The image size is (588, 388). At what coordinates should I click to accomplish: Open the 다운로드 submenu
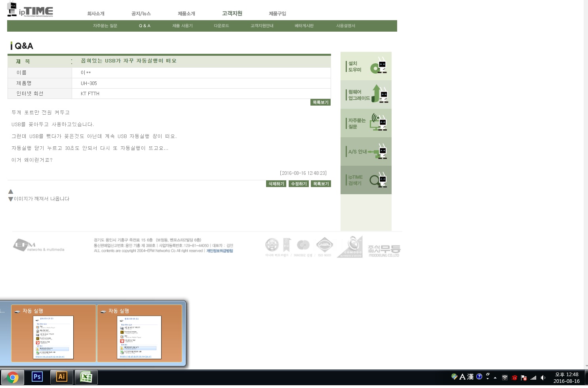point(221,26)
